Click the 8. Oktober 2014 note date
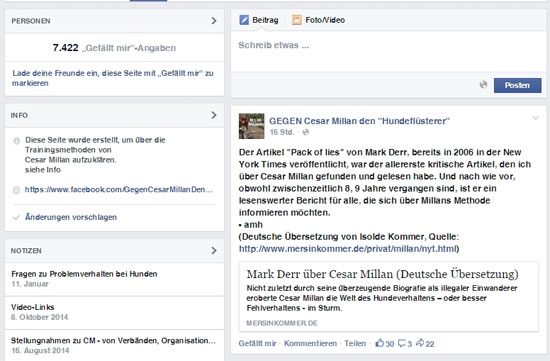 39,317
